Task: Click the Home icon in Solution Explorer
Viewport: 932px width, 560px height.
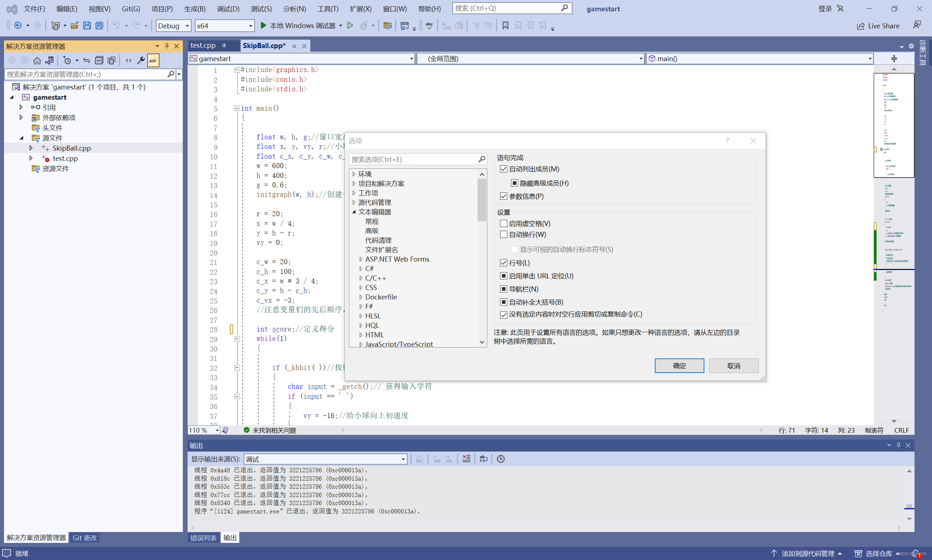Action: tap(37, 60)
